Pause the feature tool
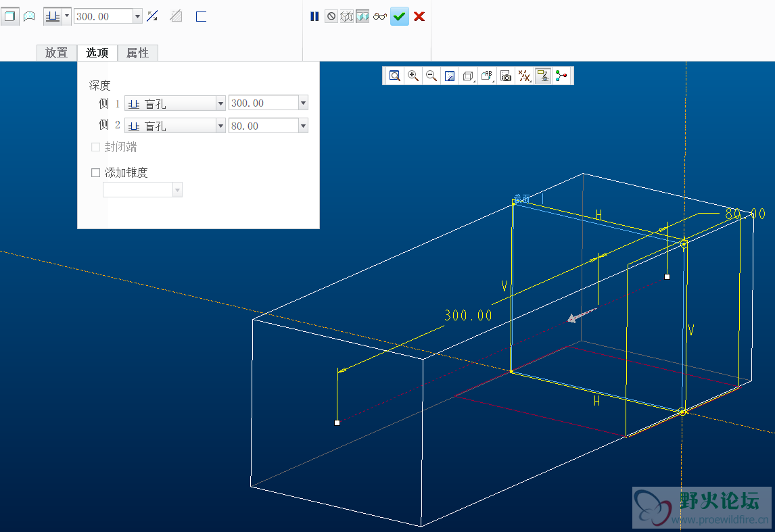Screen dimensions: 775x532 click(314, 16)
